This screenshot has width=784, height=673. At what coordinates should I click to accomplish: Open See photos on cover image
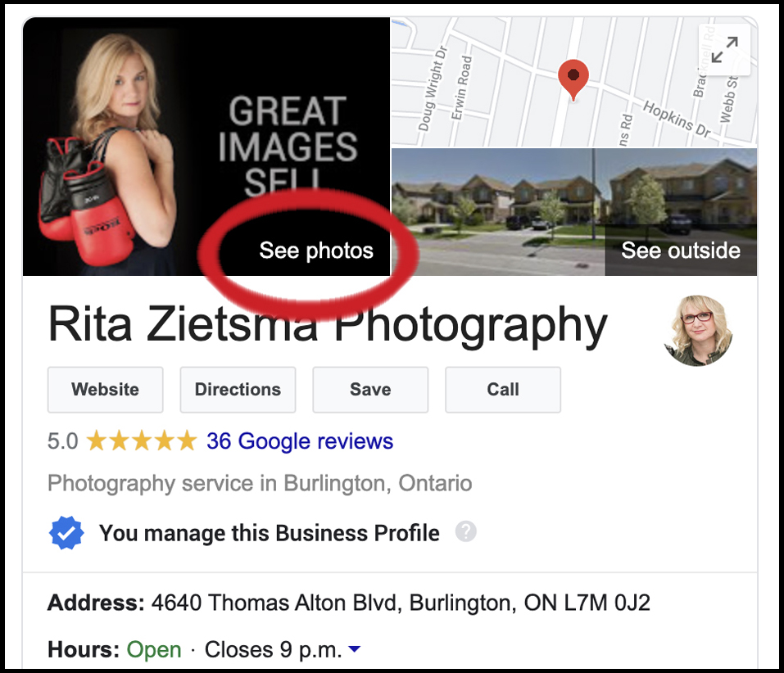[x=316, y=251]
